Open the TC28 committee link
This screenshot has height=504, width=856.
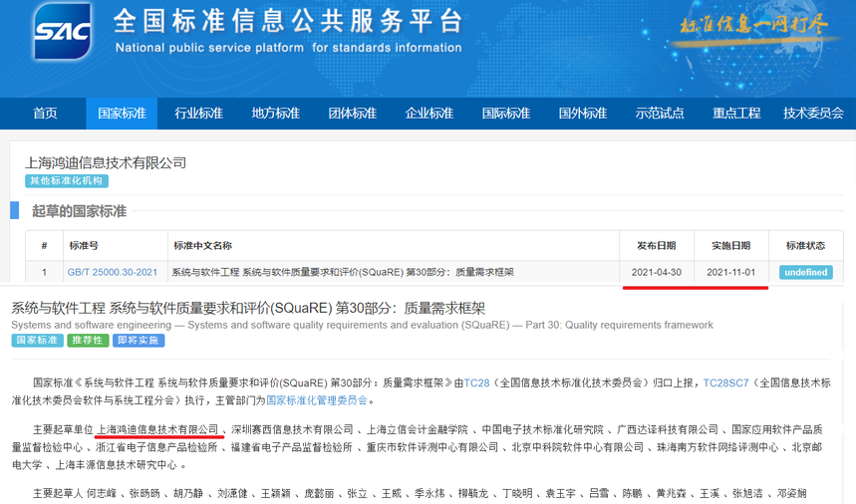[476, 382]
